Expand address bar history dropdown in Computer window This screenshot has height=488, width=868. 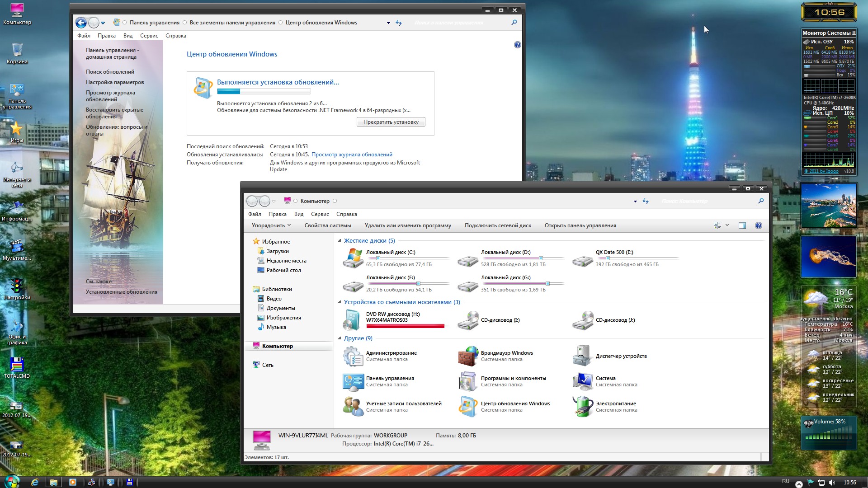pos(635,202)
